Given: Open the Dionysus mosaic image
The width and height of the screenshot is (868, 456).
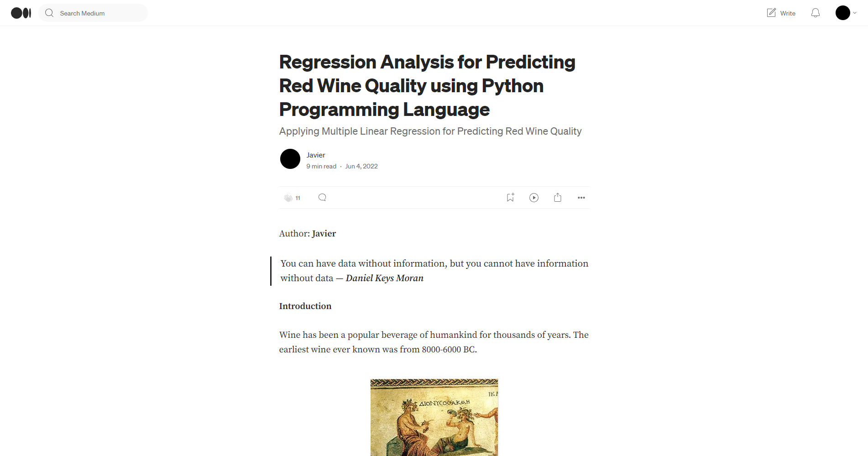Looking at the screenshot, I should tap(434, 417).
